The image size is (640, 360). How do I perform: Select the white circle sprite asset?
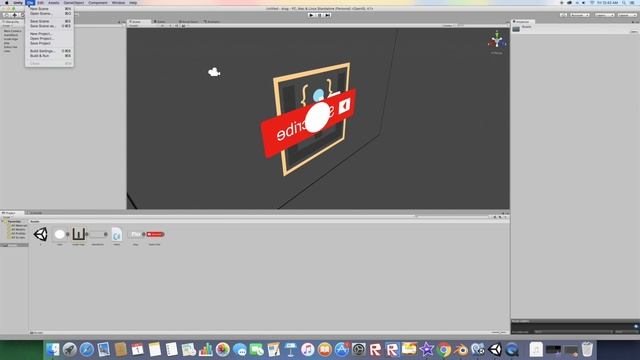[x=60, y=234]
